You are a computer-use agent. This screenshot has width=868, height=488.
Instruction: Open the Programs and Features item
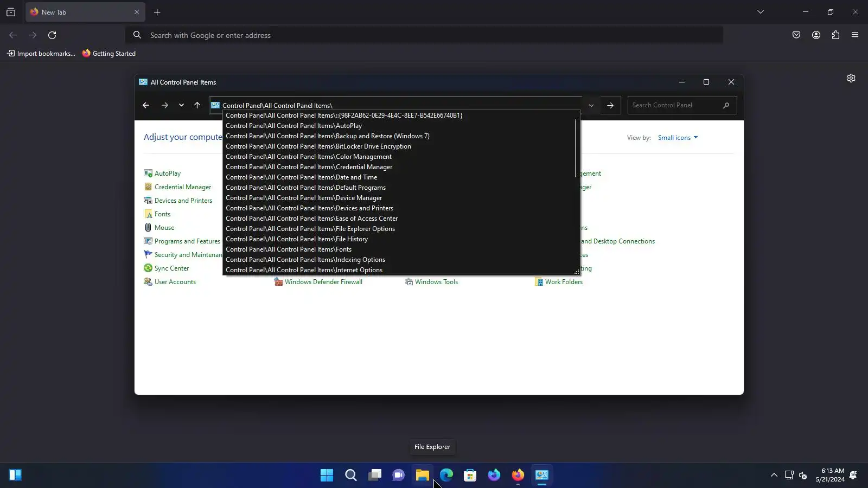[x=182, y=241]
